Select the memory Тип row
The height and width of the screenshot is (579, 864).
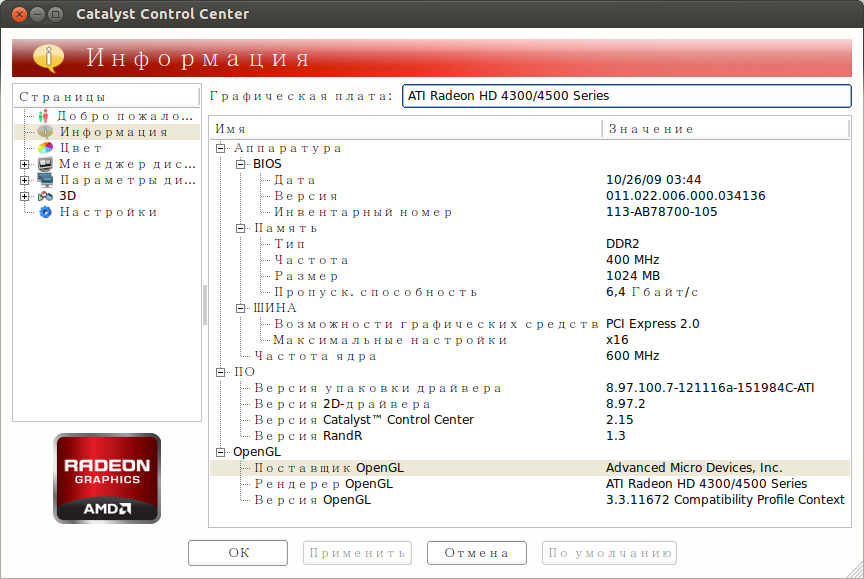click(x=530, y=243)
